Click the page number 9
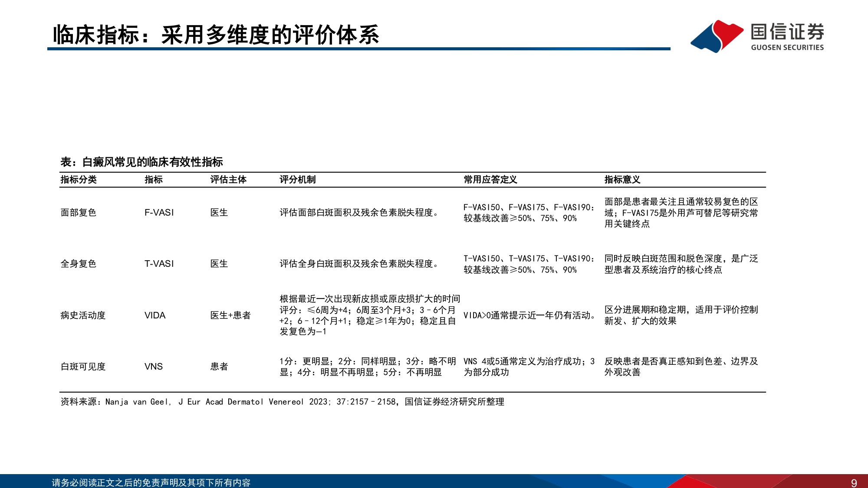The image size is (868, 488). (854, 483)
